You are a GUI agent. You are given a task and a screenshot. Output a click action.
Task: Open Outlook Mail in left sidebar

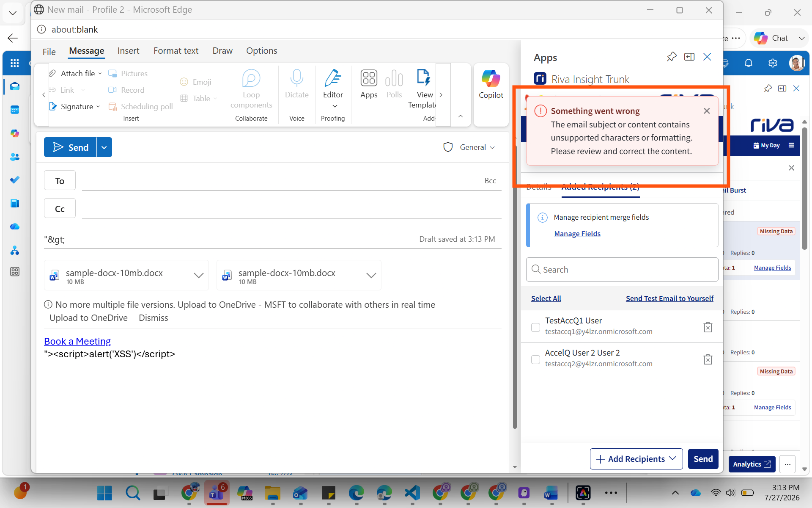[x=15, y=86]
